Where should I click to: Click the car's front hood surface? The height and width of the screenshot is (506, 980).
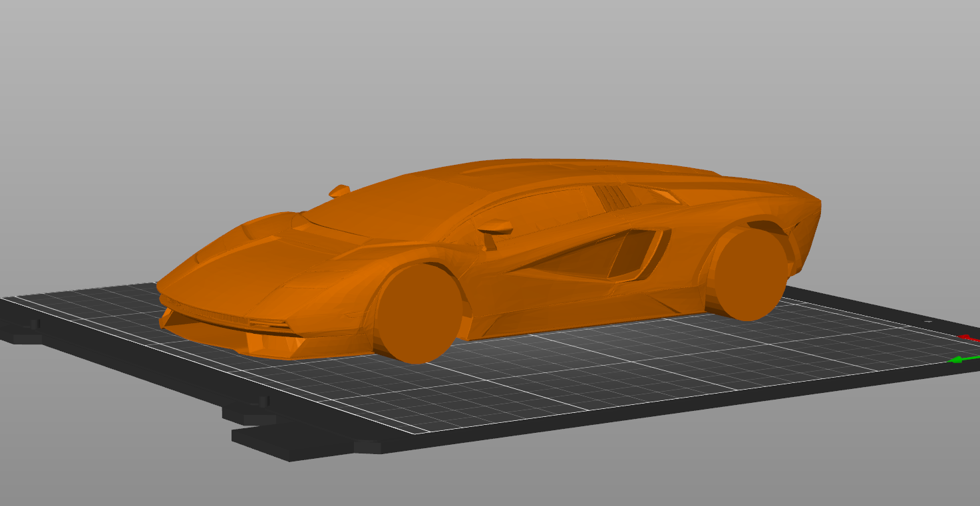[253, 266]
